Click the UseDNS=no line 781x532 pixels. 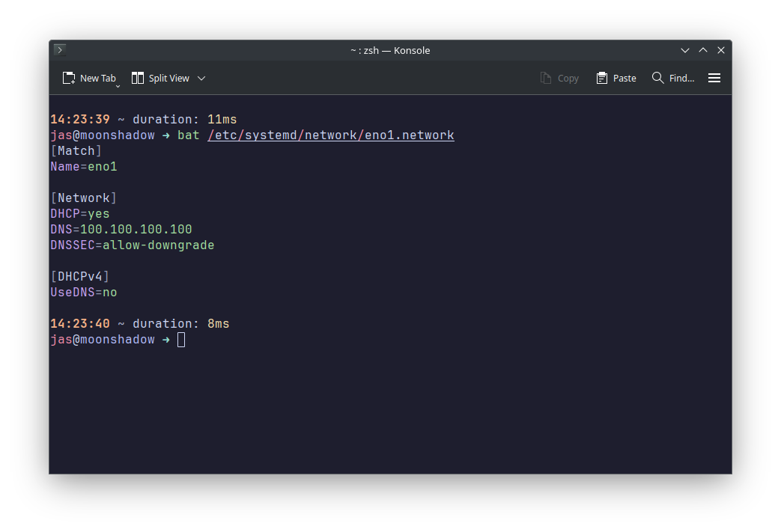pyautogui.click(x=84, y=293)
